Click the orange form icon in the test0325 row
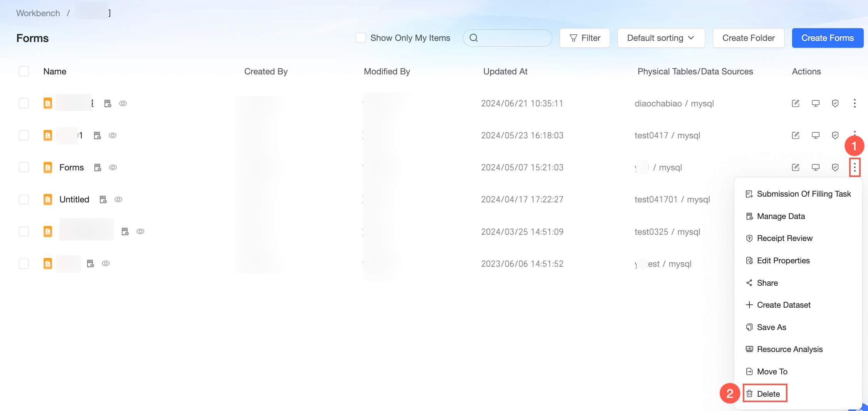The image size is (868, 411). pos(48,231)
